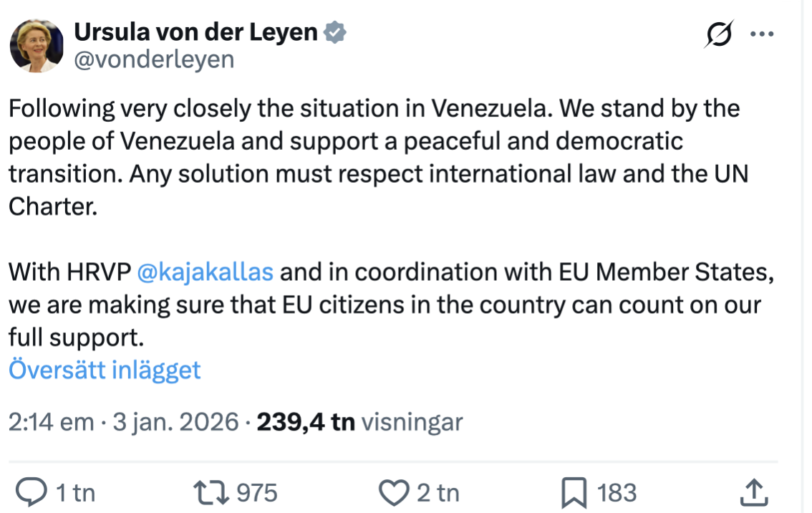Click the Grok icon in tweet header
Viewport: 812px width, 513px height.
pyautogui.click(x=719, y=34)
